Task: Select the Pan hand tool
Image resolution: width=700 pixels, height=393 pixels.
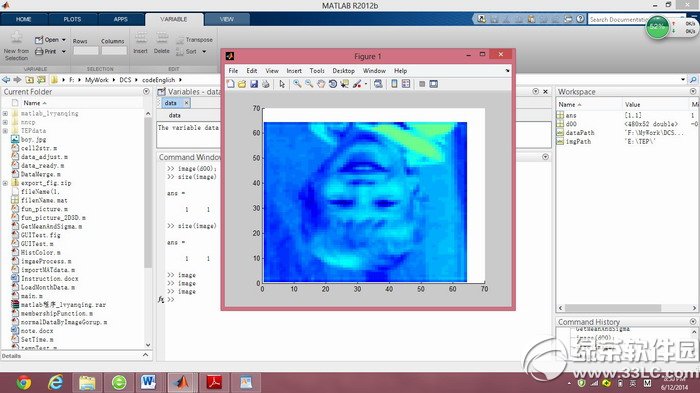Action: click(x=321, y=84)
